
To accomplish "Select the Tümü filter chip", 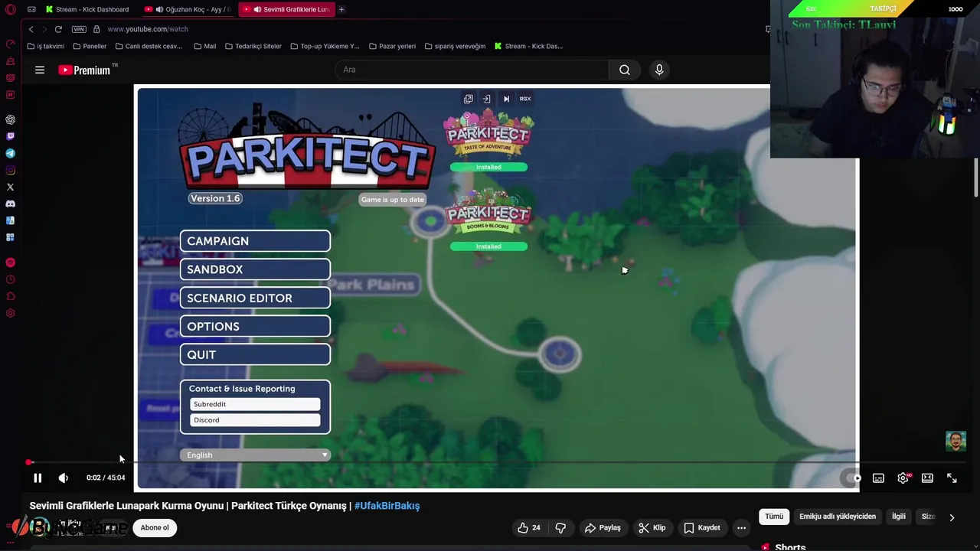I will 774,517.
